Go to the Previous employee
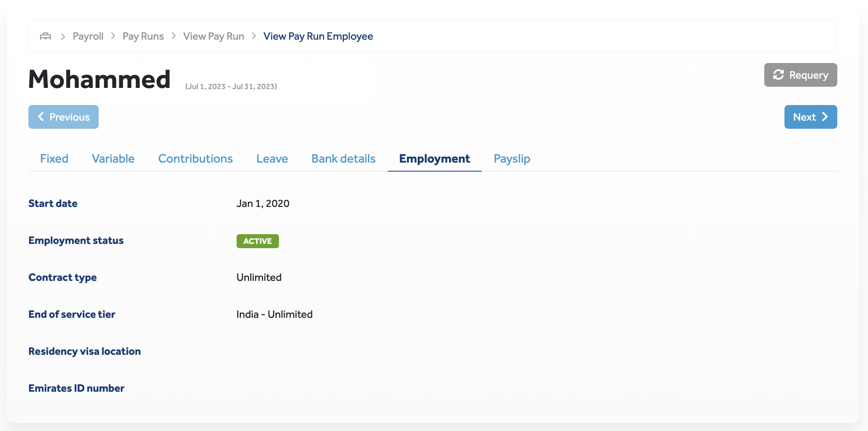 63,117
